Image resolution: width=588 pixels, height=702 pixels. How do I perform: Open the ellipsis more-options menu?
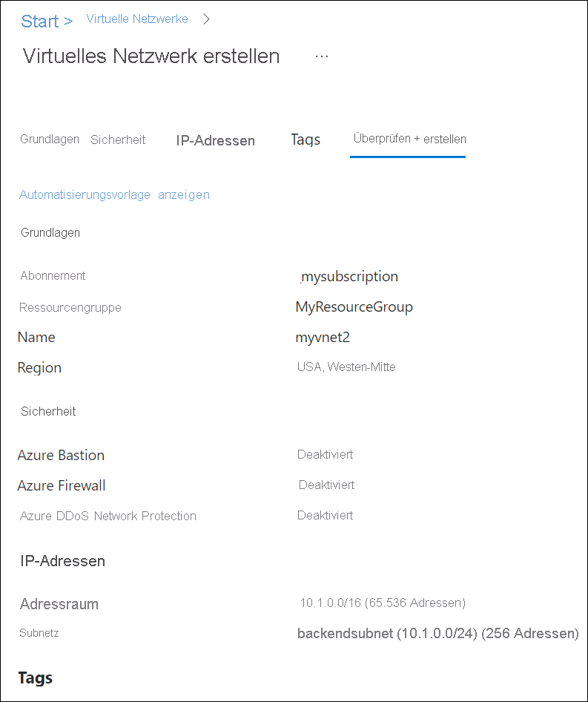click(322, 56)
